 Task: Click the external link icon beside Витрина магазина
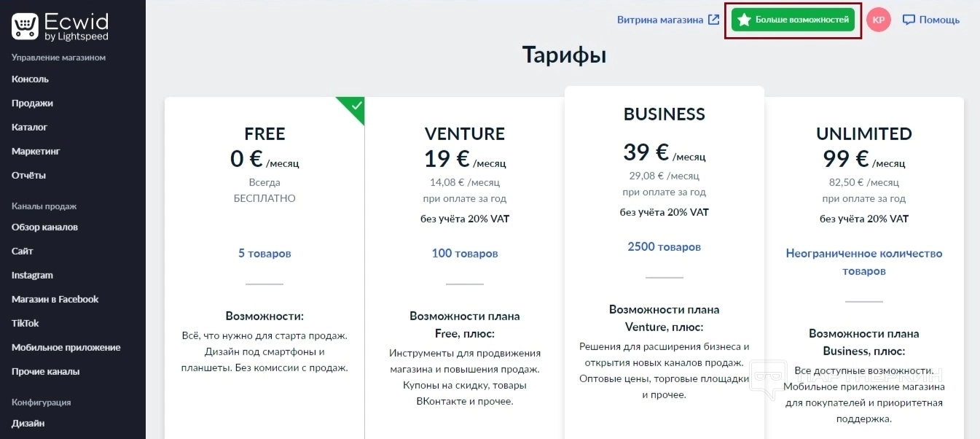714,20
